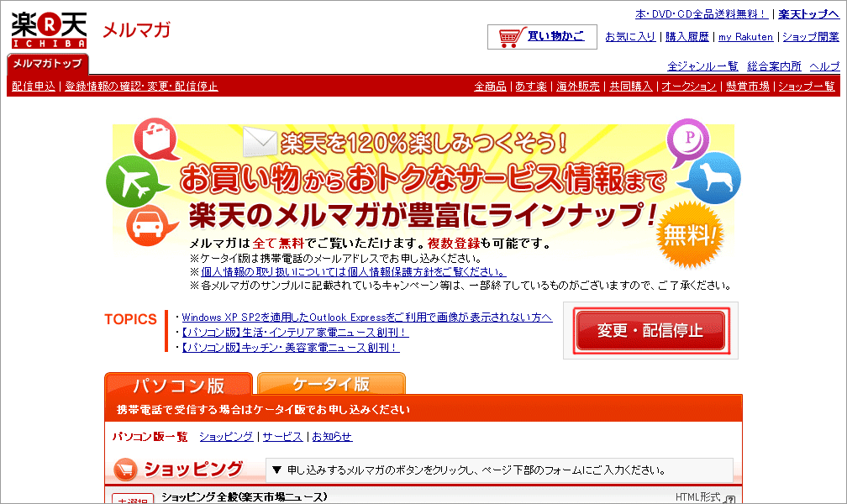Click the HTML形式 help question icon
847x504 pixels.
point(729,499)
